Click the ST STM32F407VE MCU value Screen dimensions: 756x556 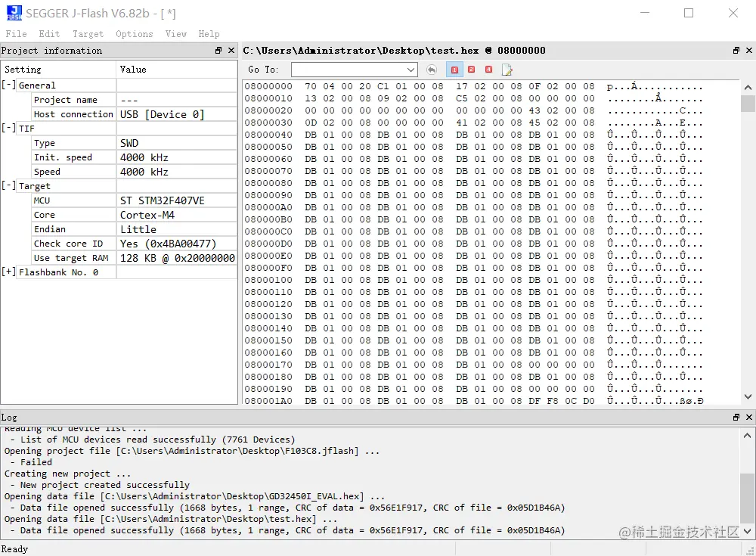coord(162,200)
